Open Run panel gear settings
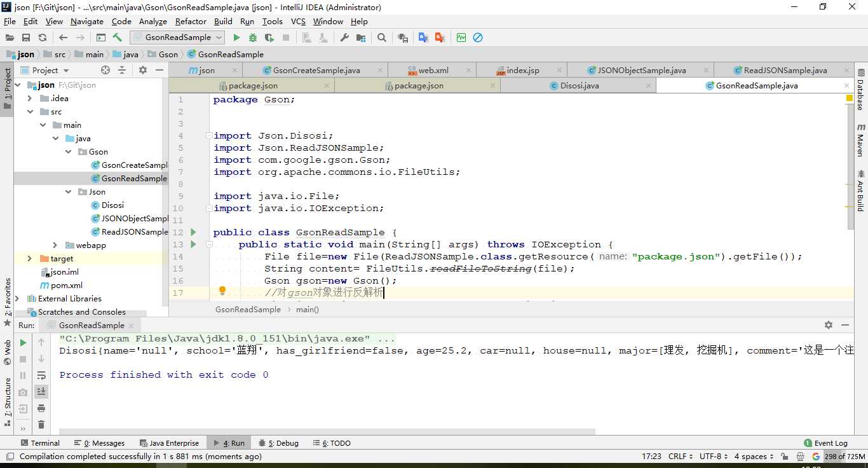The width and height of the screenshot is (868, 468). [x=829, y=325]
